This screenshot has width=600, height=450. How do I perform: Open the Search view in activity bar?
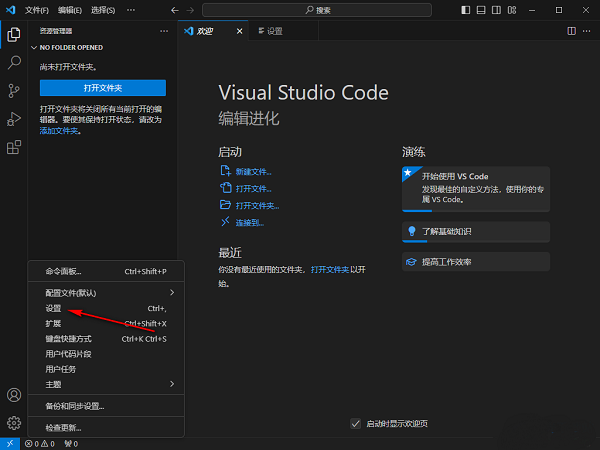tap(14, 62)
